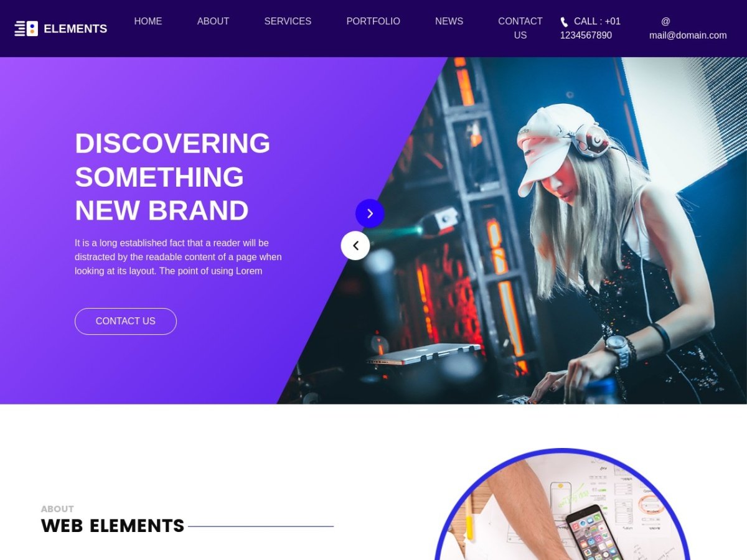Click the phone number 1234567890

click(586, 35)
